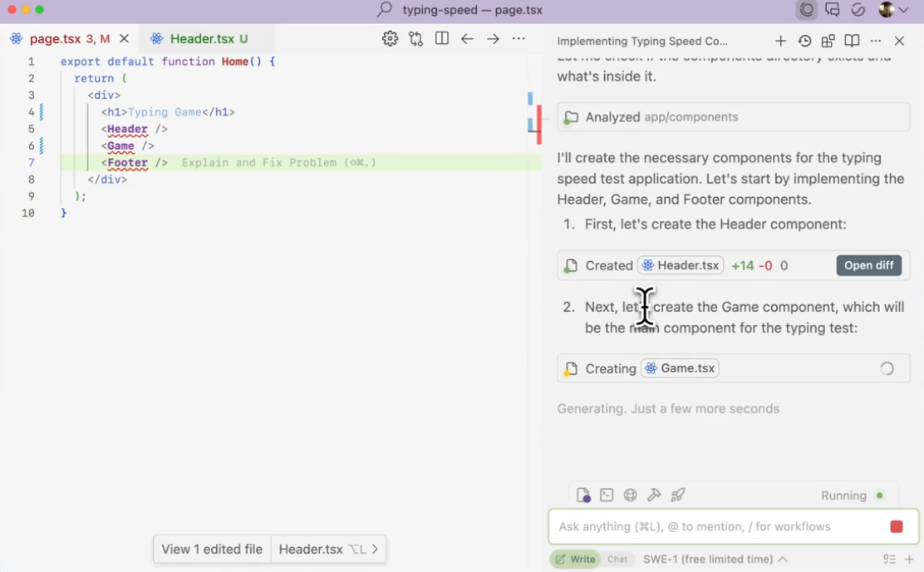This screenshot has height=572, width=924.
Task: Click the hammer tools icon in Cascade
Action: coord(654,496)
